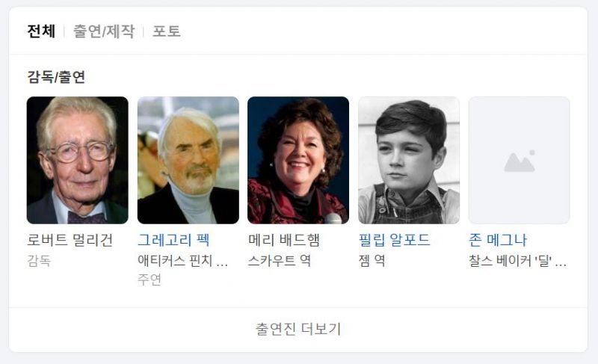Follow the 존 메그나 name link
Viewport: 598px width, 364px height.
pos(498,240)
